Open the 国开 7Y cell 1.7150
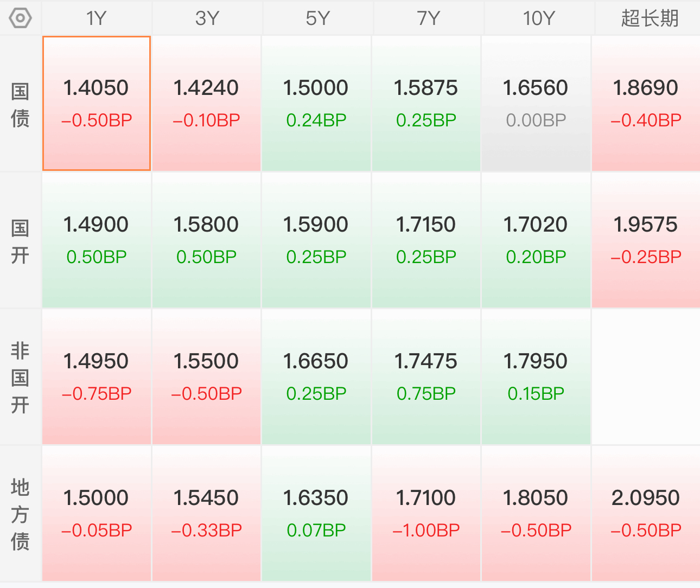The height and width of the screenshot is (588, 700). 426,240
